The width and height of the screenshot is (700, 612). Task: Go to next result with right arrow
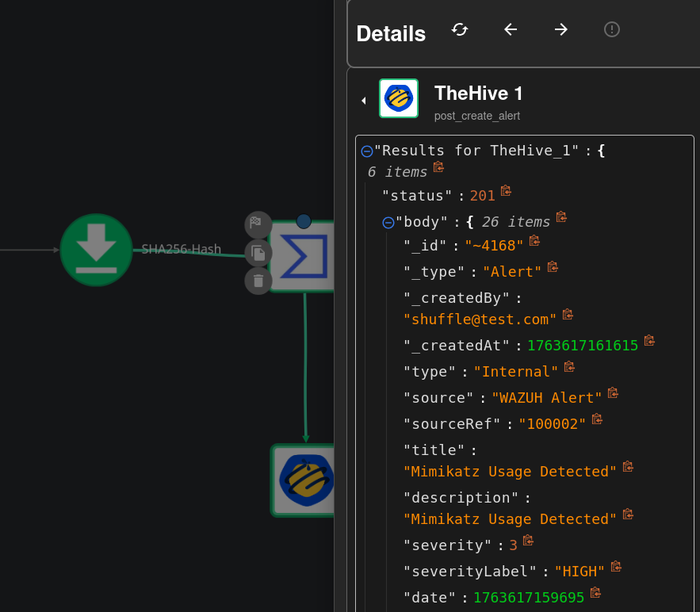click(x=561, y=30)
